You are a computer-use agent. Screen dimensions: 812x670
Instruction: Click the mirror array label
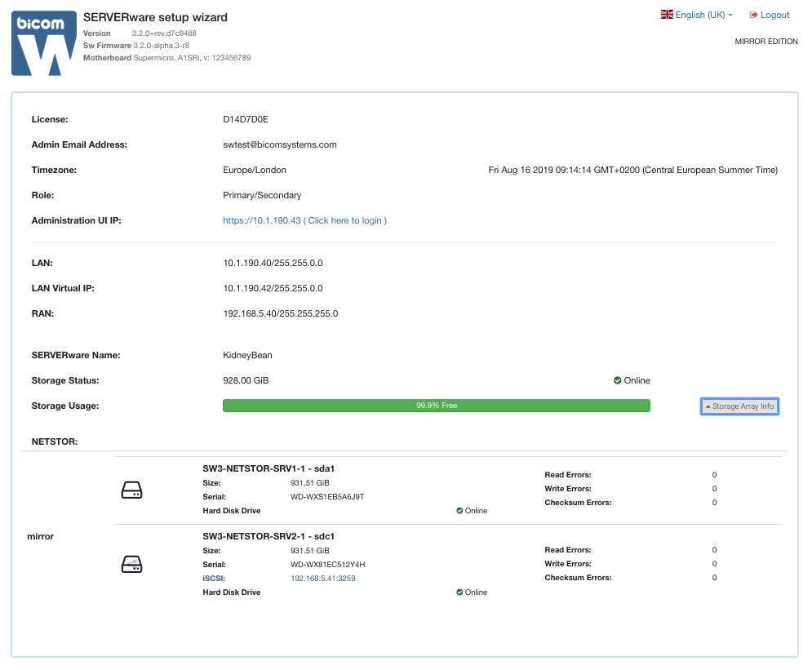40,536
